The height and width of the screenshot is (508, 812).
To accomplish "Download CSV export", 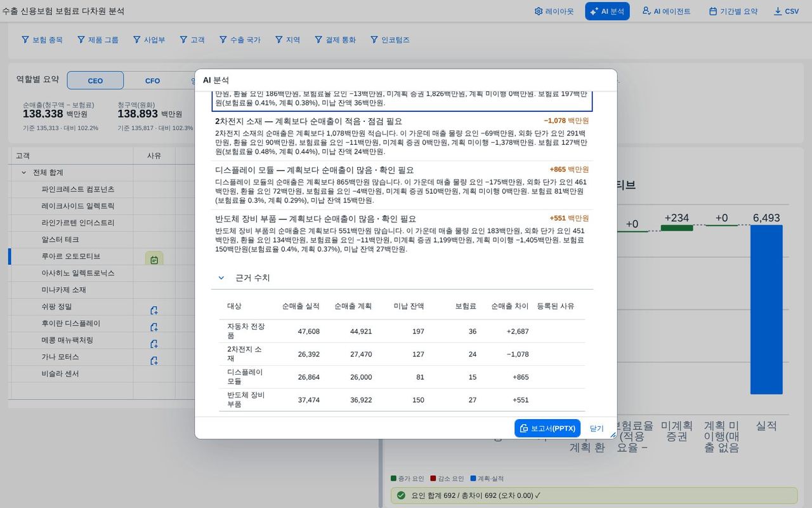I will click(x=786, y=11).
